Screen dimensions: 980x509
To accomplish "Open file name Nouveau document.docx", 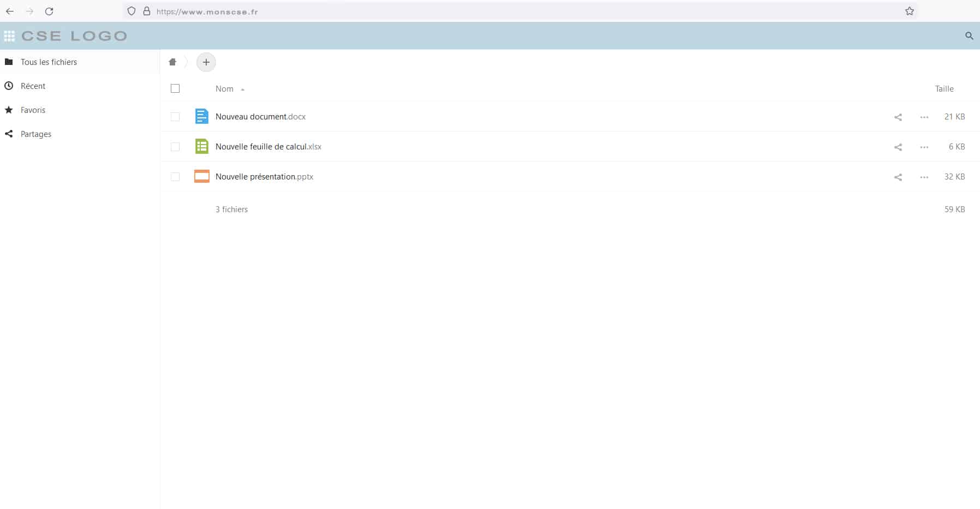I will (260, 117).
